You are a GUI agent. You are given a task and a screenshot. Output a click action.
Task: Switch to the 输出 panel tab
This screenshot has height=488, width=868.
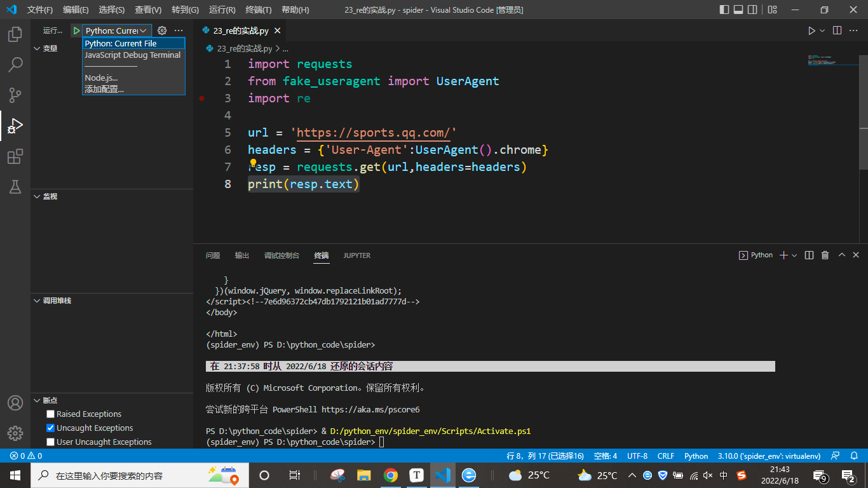pos(242,255)
